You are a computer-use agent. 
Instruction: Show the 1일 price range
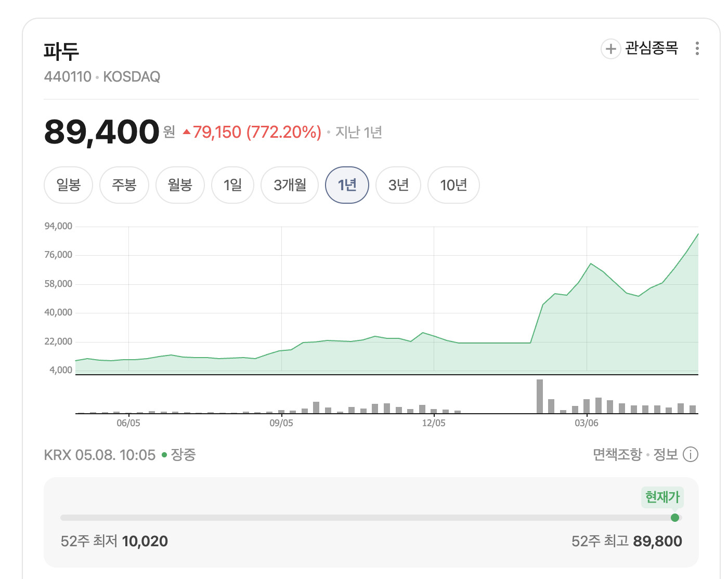pyautogui.click(x=232, y=185)
